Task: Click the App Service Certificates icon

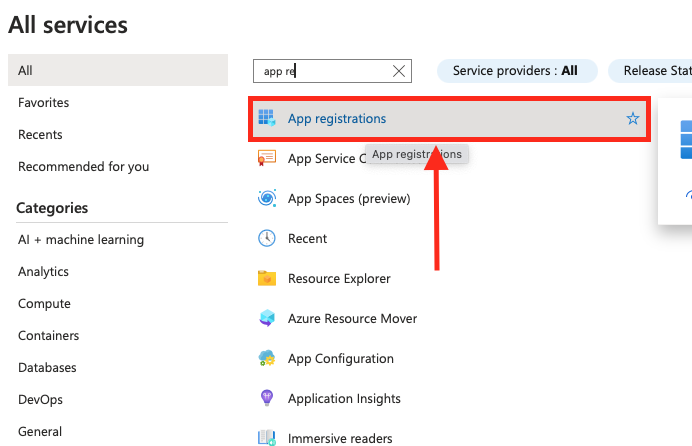Action: click(267, 158)
